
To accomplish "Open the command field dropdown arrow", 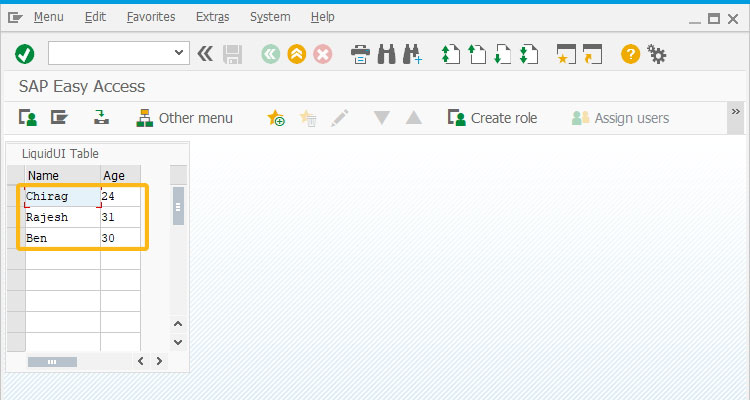I will 179,53.
